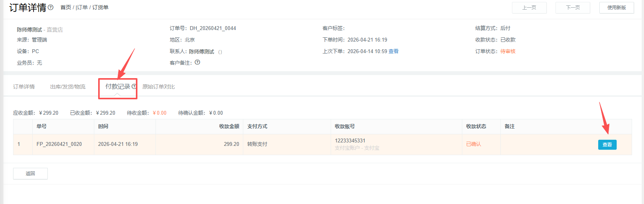Image resolution: width=644 pixels, height=204 pixels.
Task: Click 业务员 无 field
Action: pos(29,63)
